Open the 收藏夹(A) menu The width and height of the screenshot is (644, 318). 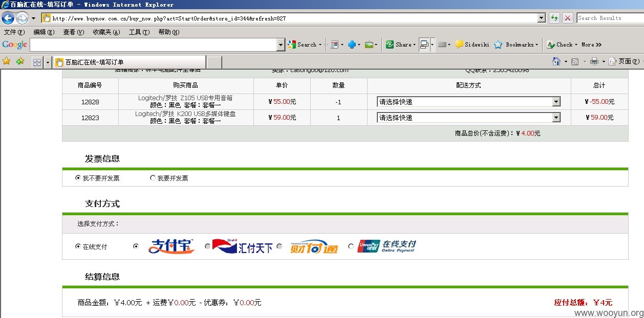(x=106, y=32)
